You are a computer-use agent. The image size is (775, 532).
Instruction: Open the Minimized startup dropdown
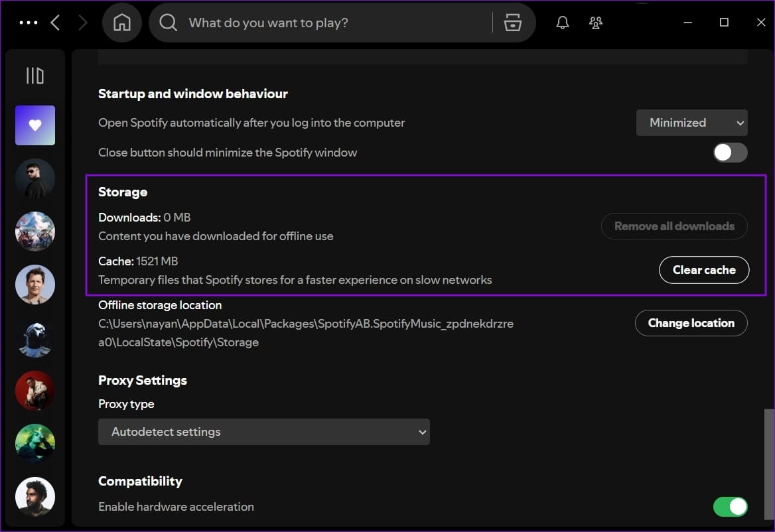691,123
